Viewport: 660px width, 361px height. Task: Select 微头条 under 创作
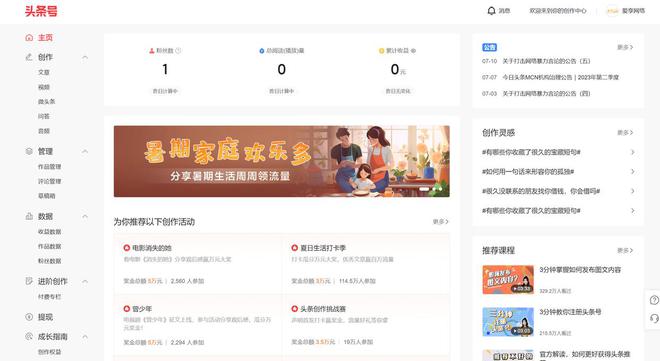click(x=46, y=101)
